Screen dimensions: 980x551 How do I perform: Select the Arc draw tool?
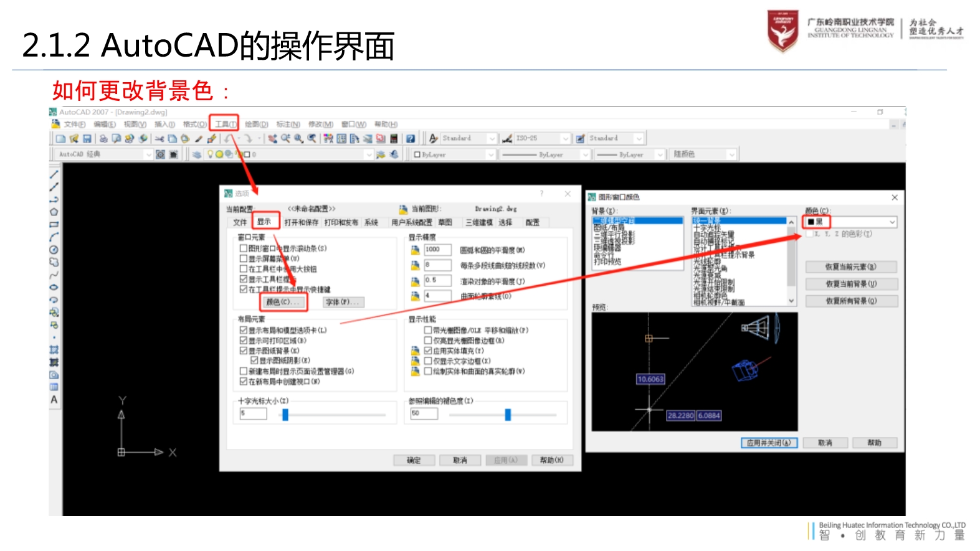pos(54,237)
